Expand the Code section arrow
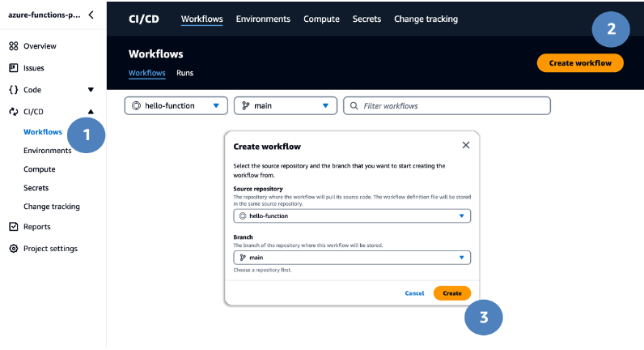Viewport: 644px width, 350px height. point(91,90)
